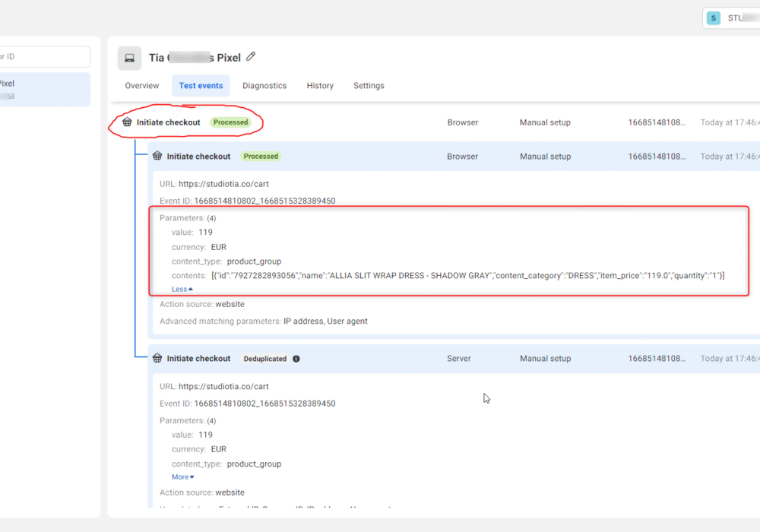Go to the Settings tab
The height and width of the screenshot is (532, 760).
[x=369, y=86]
